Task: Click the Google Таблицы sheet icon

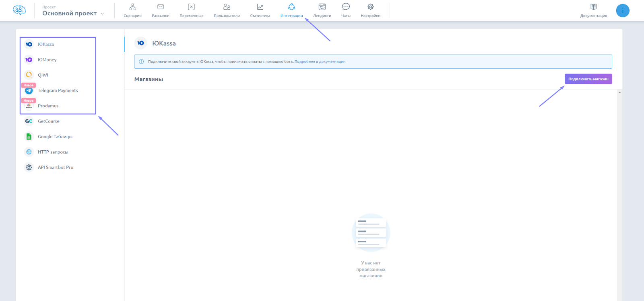Action: [x=29, y=137]
